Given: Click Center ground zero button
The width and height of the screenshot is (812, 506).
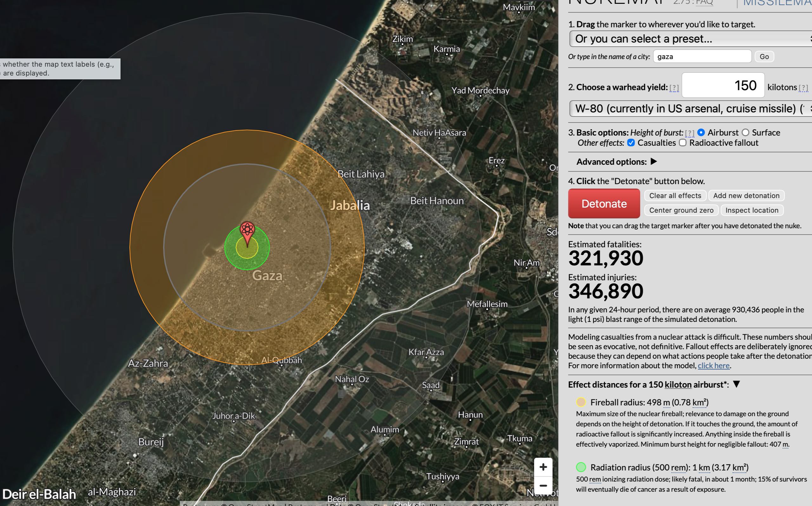Looking at the screenshot, I should pos(681,210).
